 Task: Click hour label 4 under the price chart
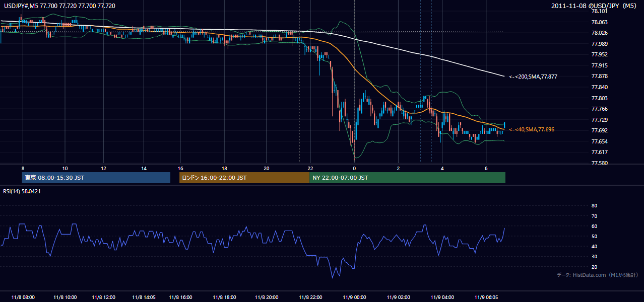pos(442,168)
